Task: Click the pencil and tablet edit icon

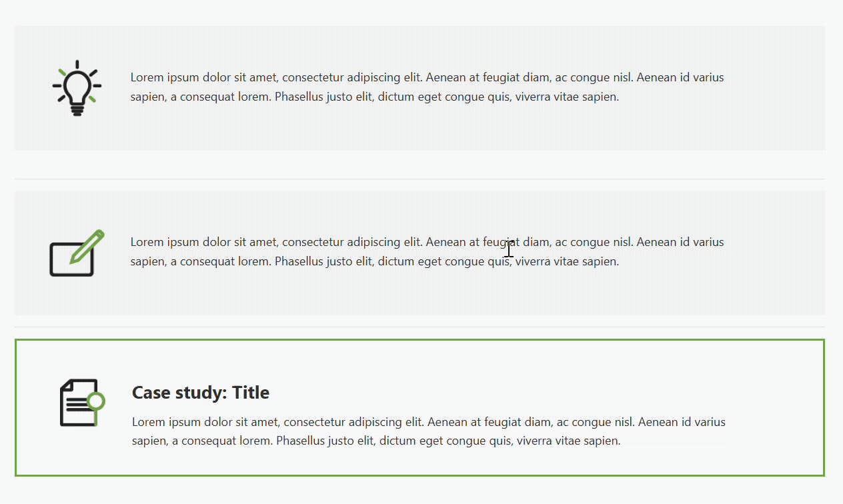Action: [x=75, y=254]
